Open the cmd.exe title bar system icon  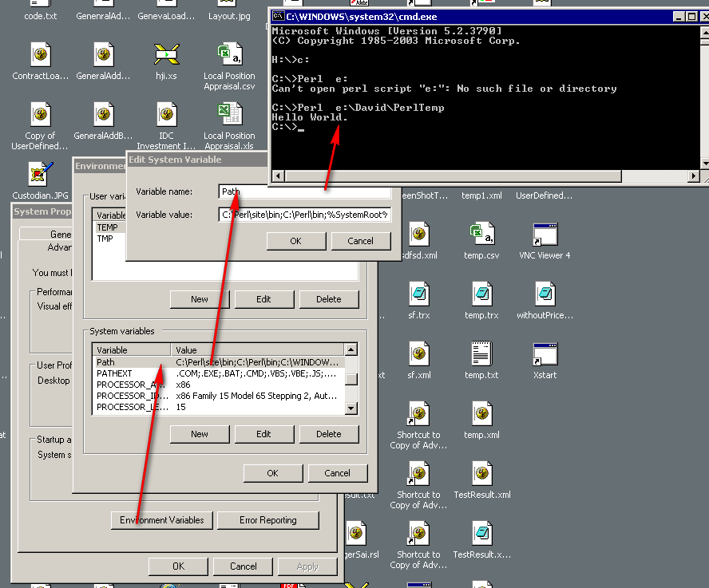(x=278, y=17)
